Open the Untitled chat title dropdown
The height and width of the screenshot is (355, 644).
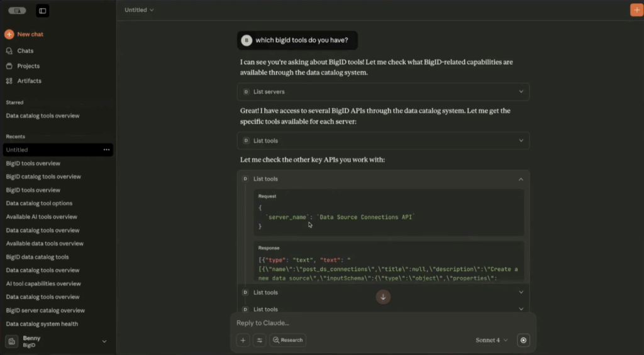(x=139, y=10)
